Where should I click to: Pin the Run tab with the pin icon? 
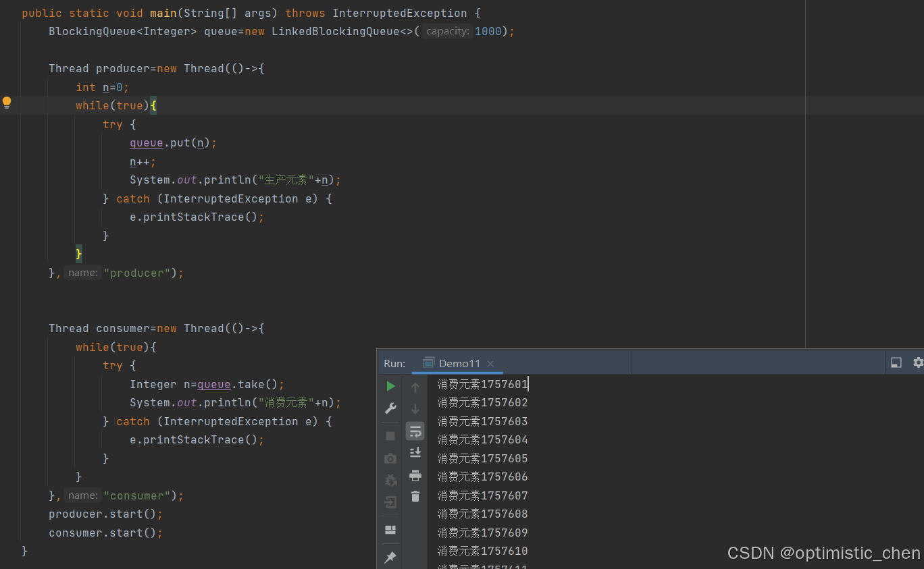(390, 558)
